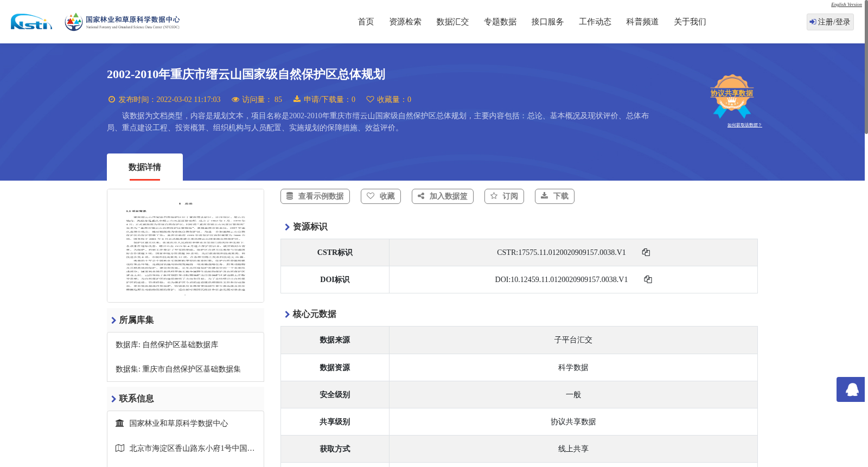
Task: Click the chevron beside 联系信息
Action: (x=113, y=399)
